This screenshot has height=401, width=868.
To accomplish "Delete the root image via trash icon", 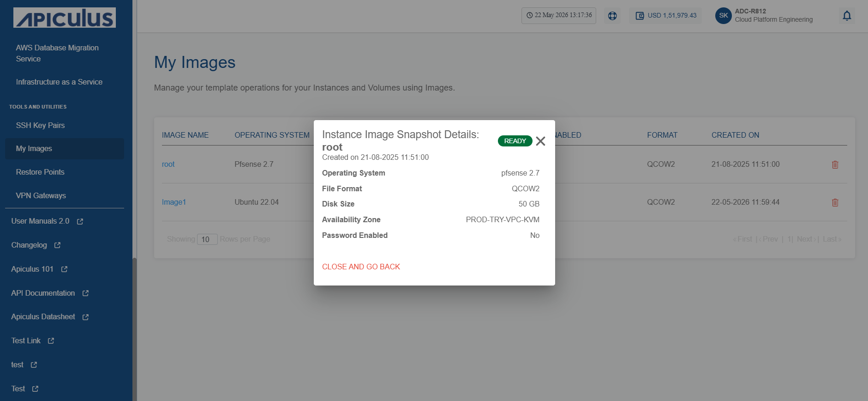I will click(835, 164).
